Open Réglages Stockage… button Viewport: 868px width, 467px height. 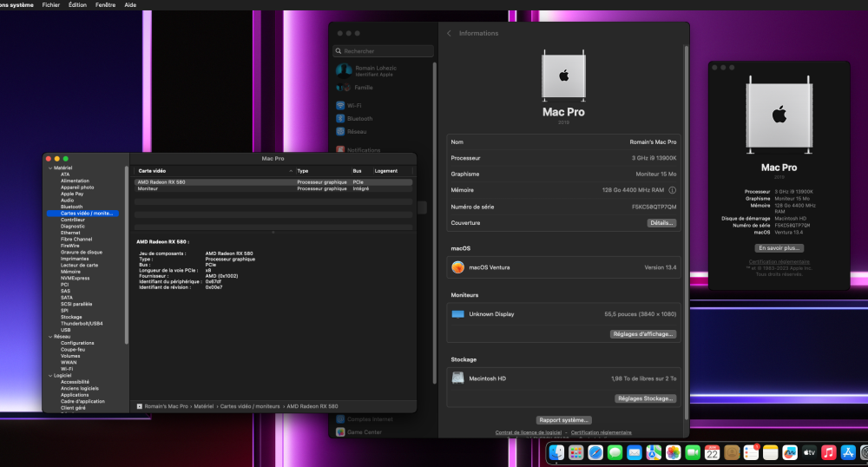coord(645,398)
